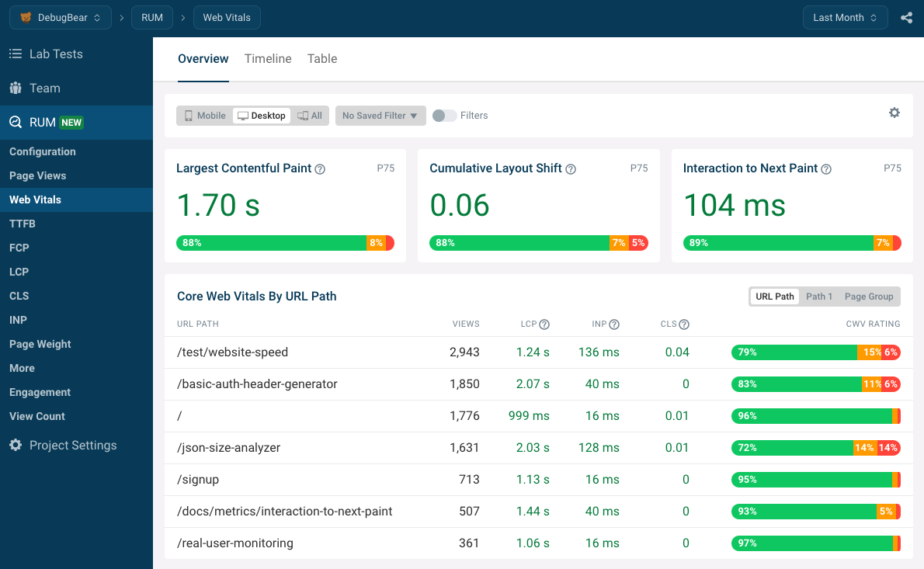Click the Cumulative Layout Shift distribution bar
This screenshot has height=569, width=924.
(x=539, y=243)
